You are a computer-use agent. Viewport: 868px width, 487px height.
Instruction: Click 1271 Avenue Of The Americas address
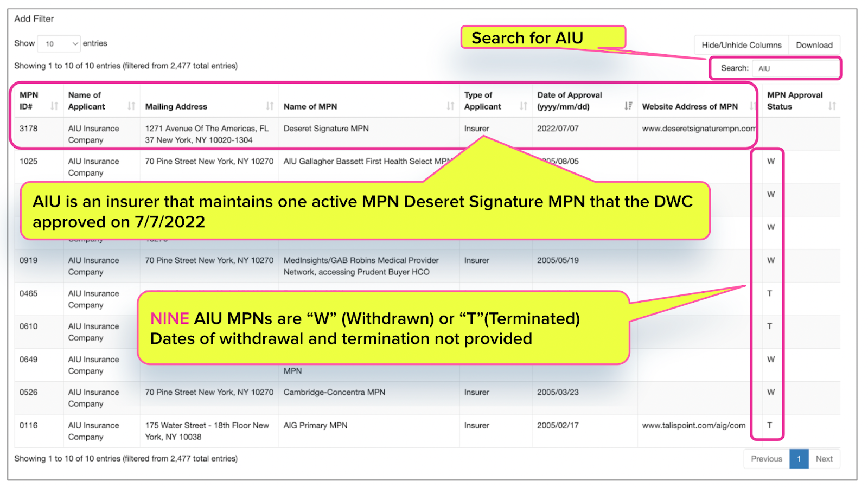[207, 134]
